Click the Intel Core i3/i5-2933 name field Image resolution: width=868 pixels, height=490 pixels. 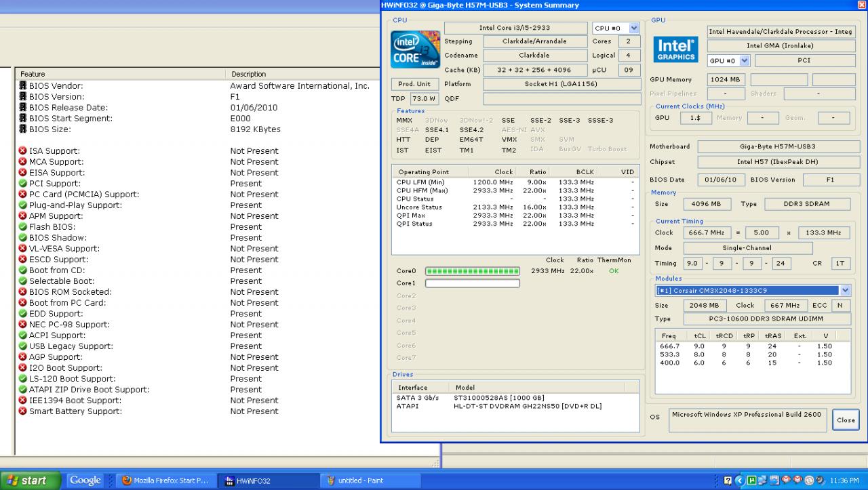click(x=515, y=28)
